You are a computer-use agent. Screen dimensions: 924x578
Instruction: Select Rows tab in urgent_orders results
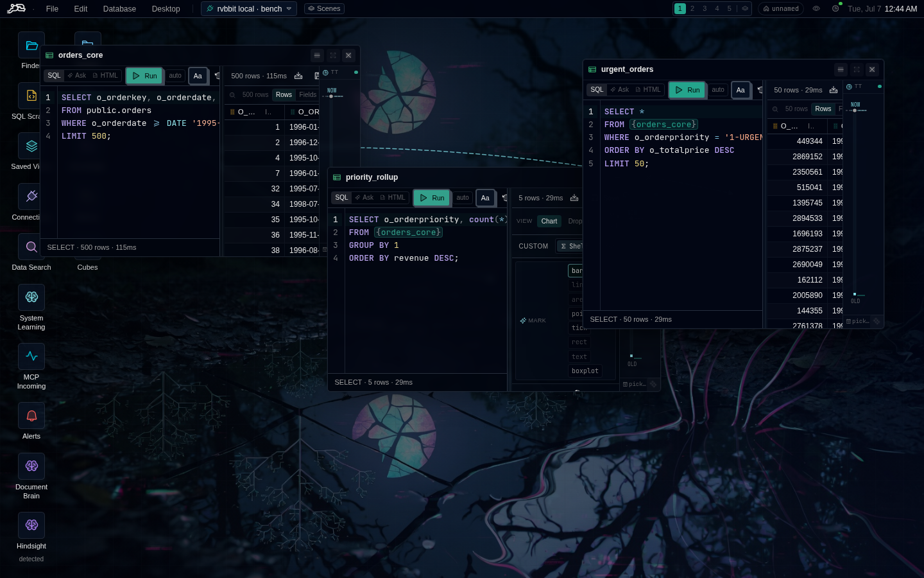click(823, 109)
